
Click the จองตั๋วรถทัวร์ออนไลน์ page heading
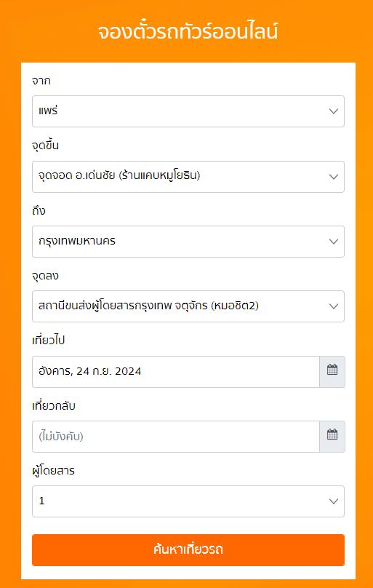click(x=188, y=32)
